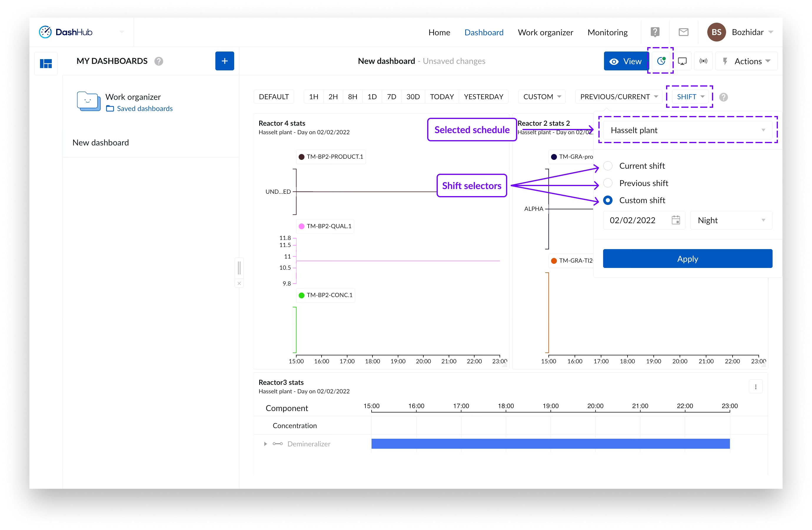Open the help question mark in top bar
Viewport: 812px width, 530px height.
tap(655, 32)
